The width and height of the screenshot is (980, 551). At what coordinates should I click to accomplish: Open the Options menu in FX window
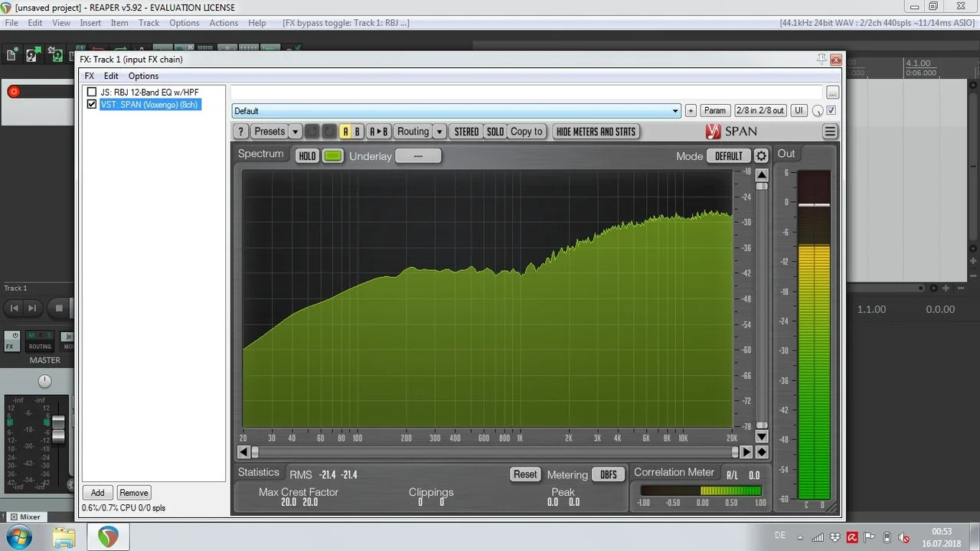pos(143,76)
